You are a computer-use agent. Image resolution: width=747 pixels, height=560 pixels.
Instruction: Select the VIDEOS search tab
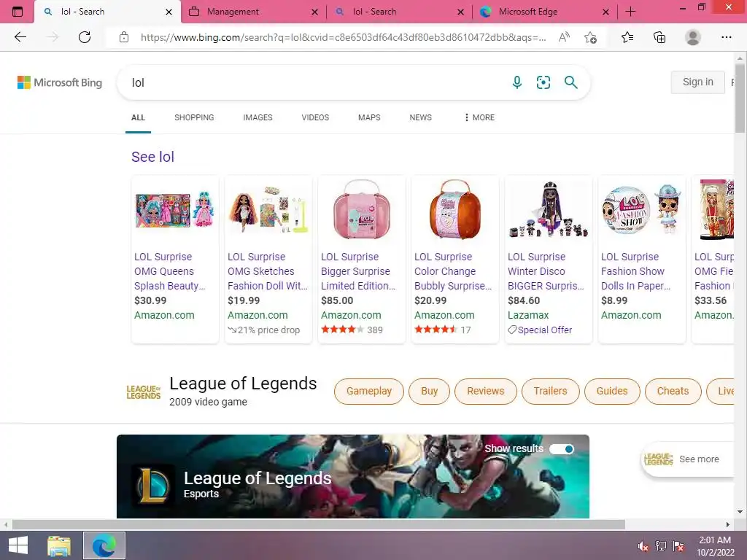click(x=315, y=117)
